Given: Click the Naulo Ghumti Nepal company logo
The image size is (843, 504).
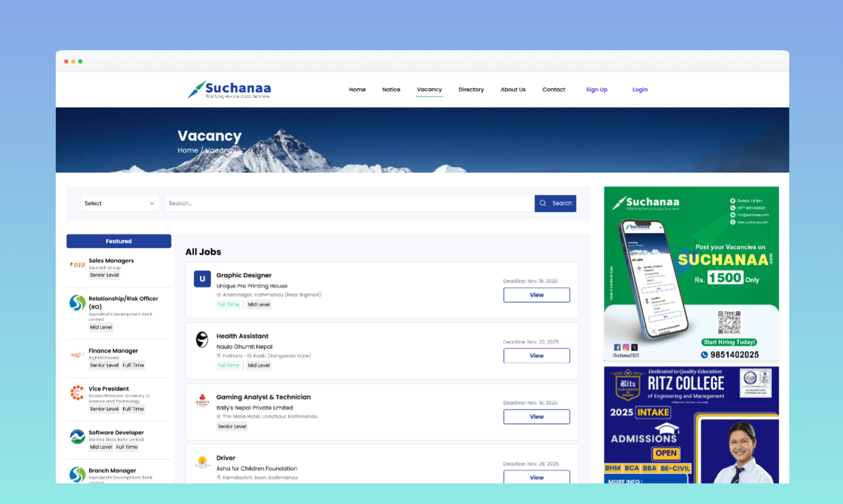Looking at the screenshot, I should point(202,340).
